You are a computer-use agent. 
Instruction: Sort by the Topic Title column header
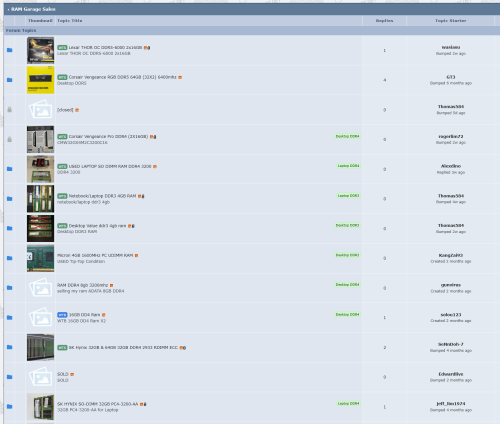[x=70, y=21]
